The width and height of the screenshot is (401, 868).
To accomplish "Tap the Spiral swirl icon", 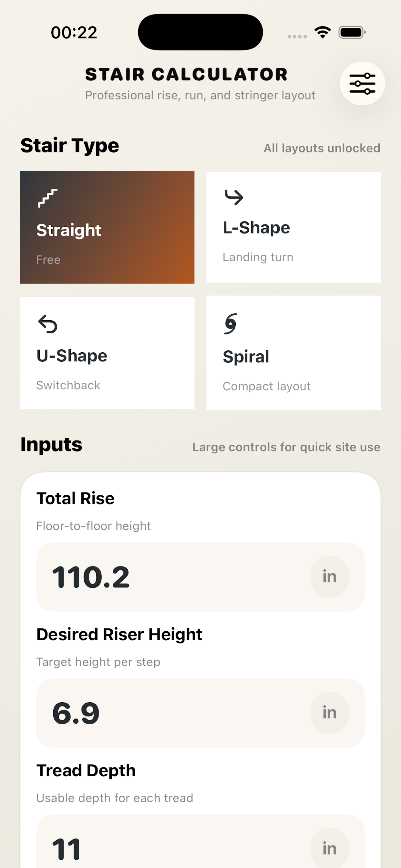I will [231, 324].
